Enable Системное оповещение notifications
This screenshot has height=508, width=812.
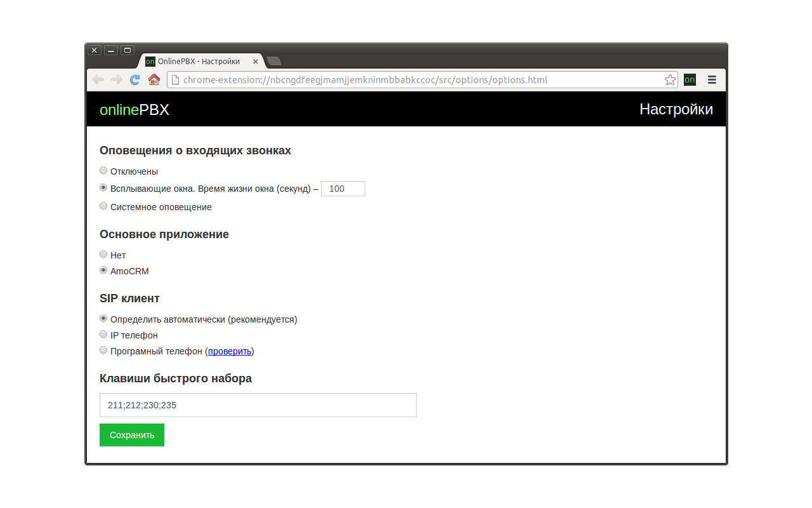click(103, 205)
